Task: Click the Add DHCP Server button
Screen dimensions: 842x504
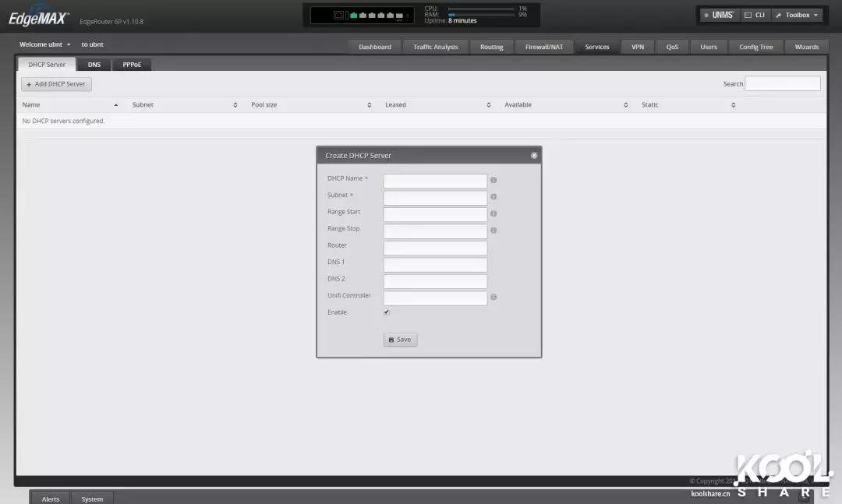Action: (x=56, y=84)
